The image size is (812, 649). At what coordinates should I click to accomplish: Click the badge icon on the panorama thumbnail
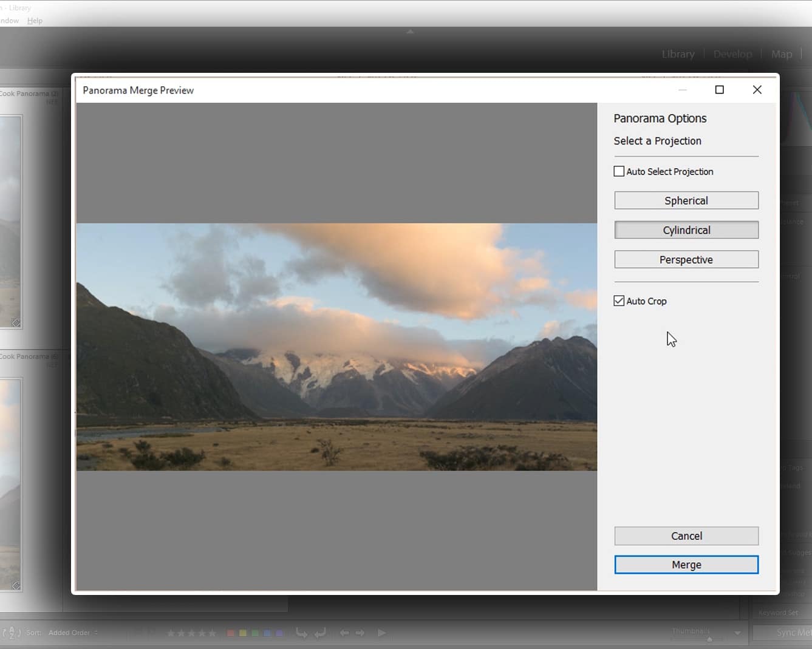(x=16, y=322)
